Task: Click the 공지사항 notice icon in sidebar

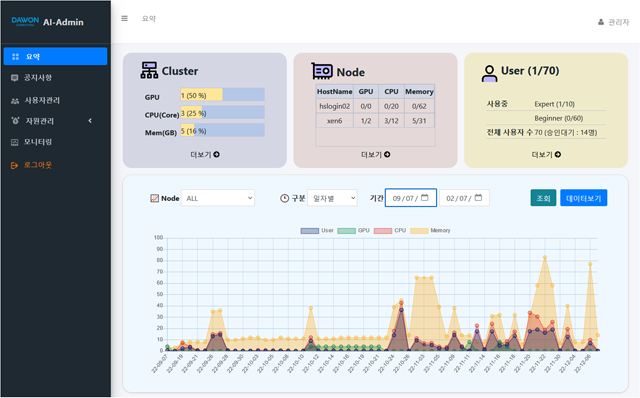Action: 15,78
